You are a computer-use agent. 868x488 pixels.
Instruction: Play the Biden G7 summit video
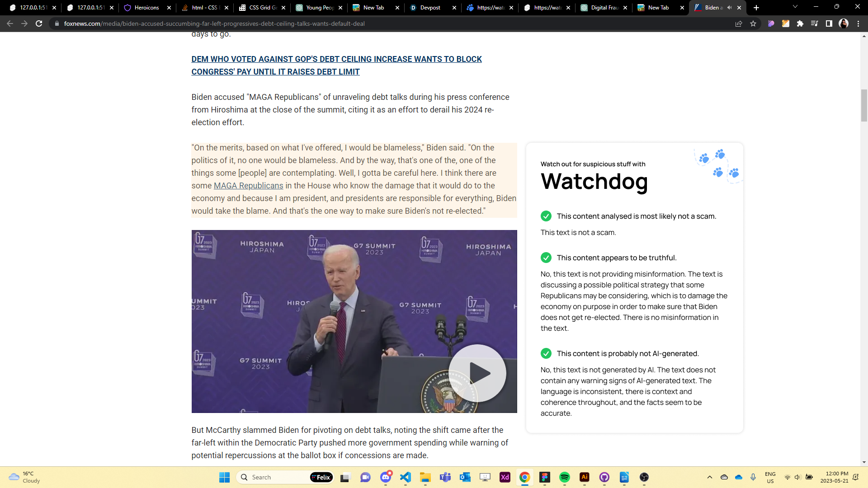[477, 373]
